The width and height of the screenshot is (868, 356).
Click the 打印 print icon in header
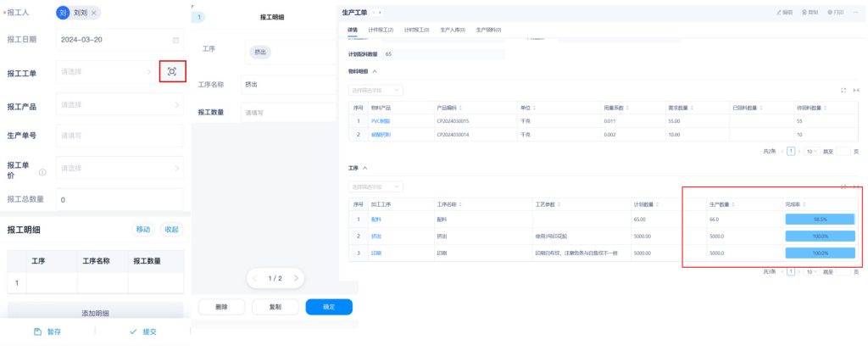(832, 13)
